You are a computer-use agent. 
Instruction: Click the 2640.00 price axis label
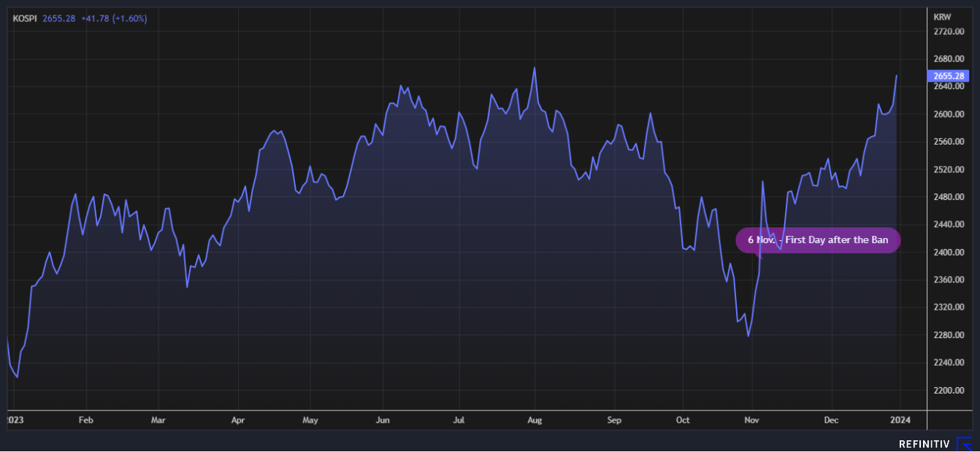(x=949, y=87)
